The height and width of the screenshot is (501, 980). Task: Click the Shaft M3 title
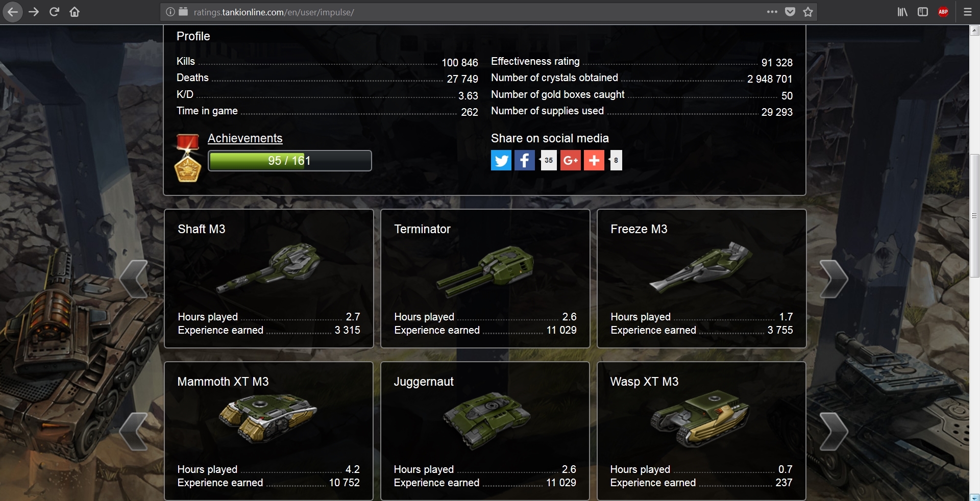pos(202,229)
